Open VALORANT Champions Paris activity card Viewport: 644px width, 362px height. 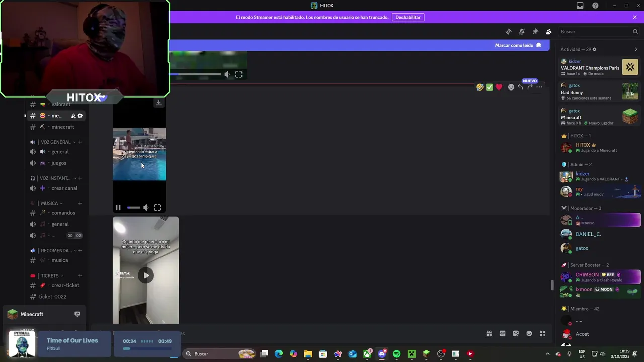click(599, 67)
